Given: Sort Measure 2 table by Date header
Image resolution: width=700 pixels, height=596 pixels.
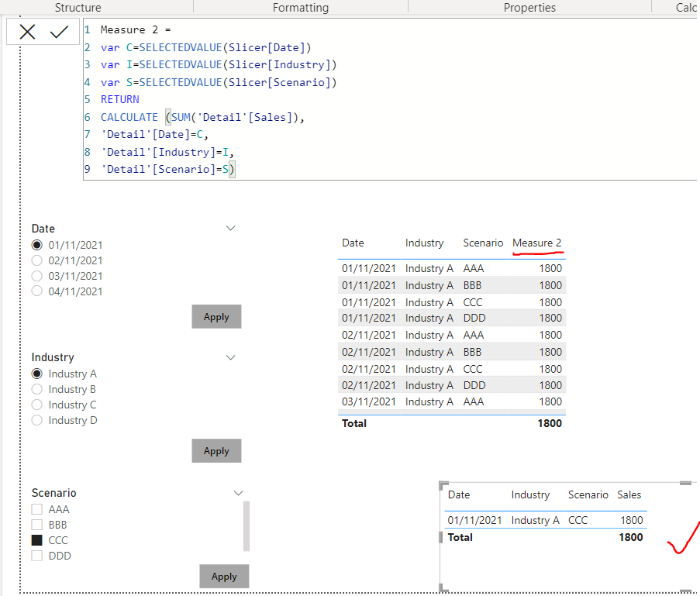Looking at the screenshot, I should [x=353, y=243].
